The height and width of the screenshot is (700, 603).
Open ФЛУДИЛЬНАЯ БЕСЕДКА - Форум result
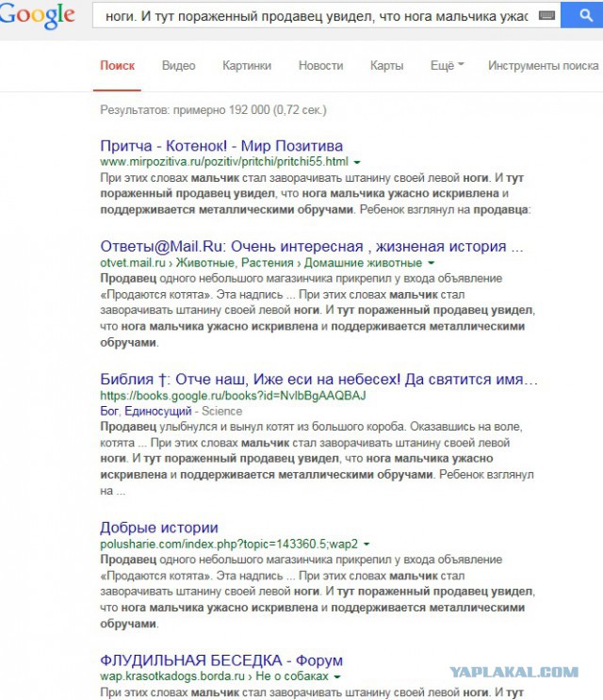pyautogui.click(x=221, y=660)
